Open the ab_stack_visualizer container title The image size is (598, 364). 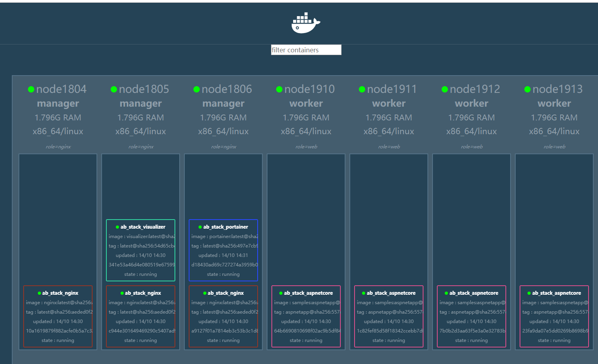pos(143,227)
